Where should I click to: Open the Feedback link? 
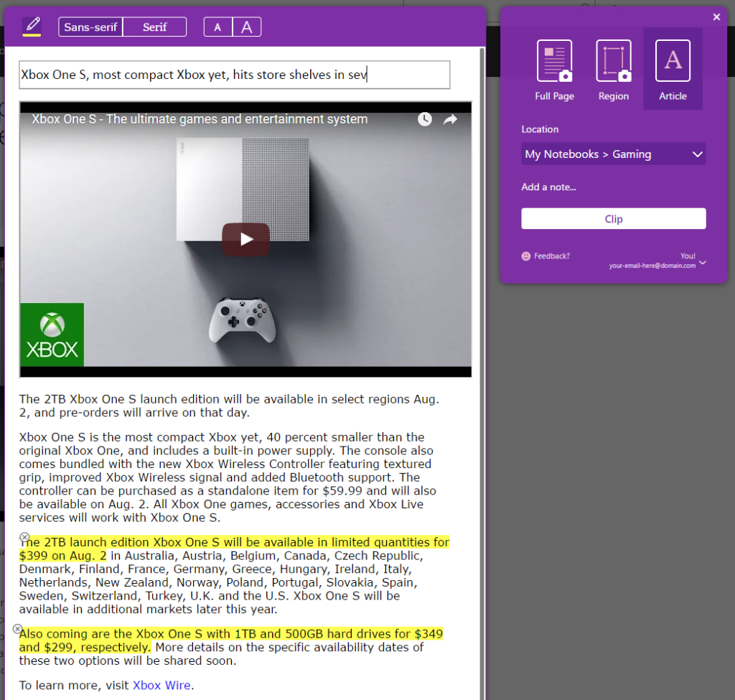tap(552, 256)
